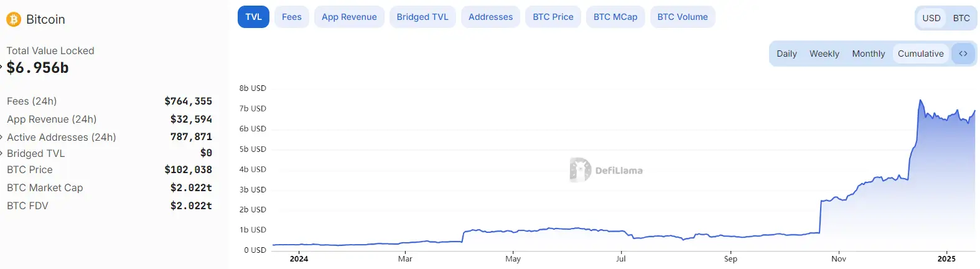The image size is (980, 269).
Task: Toggle the TVL chart metric
Action: pos(253,17)
